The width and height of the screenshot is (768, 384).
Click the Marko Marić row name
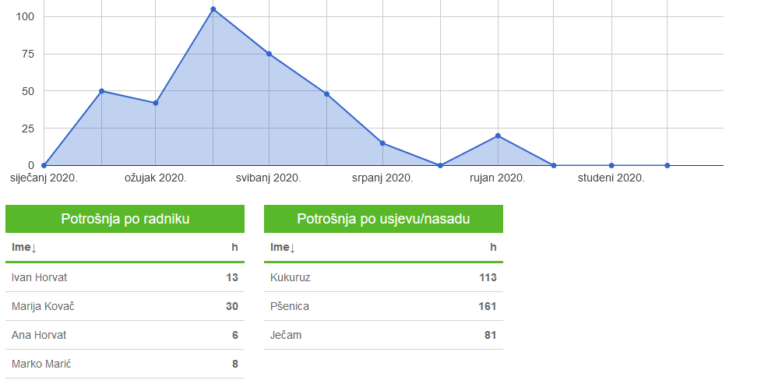pos(41,364)
